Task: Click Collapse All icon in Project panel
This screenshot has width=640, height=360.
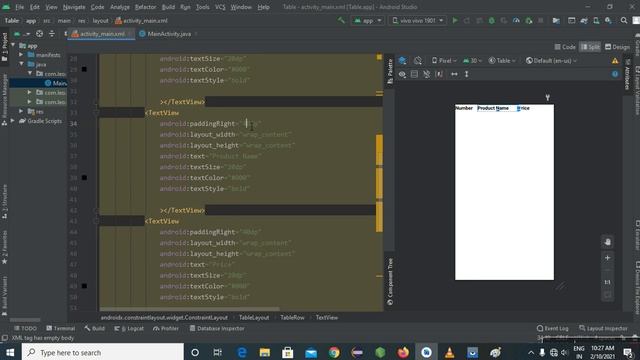Action: (x=51, y=34)
